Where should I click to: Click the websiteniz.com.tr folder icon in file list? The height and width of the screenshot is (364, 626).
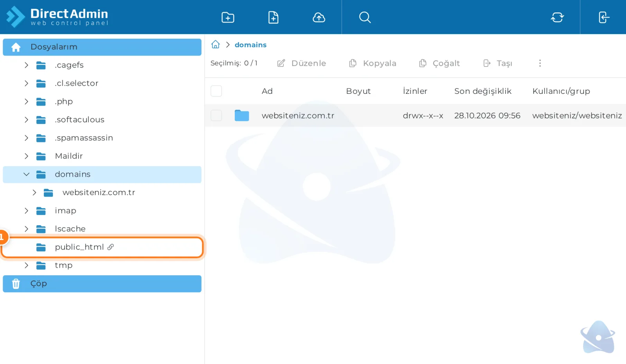pyautogui.click(x=242, y=115)
